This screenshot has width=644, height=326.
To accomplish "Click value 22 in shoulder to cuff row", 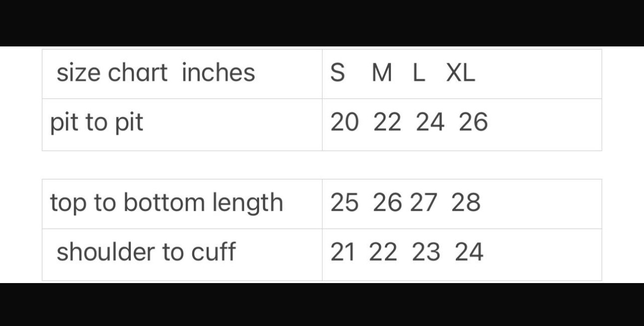I will click(383, 252).
